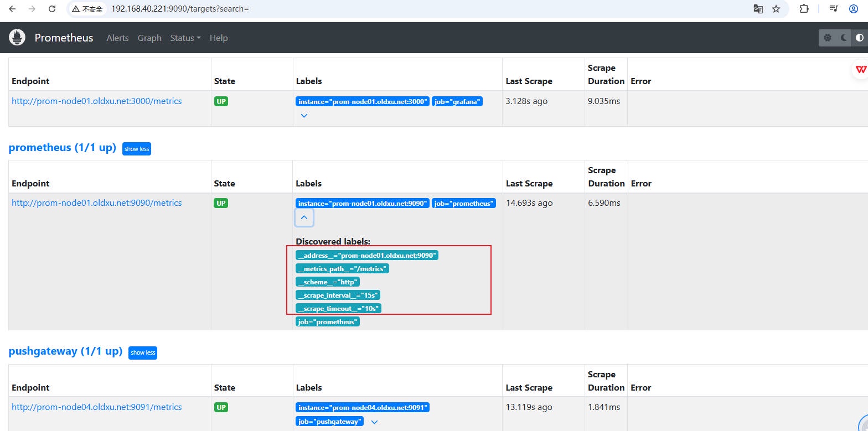This screenshot has width=868, height=431.
Task: Click show less beside prometheus group
Action: (136, 149)
